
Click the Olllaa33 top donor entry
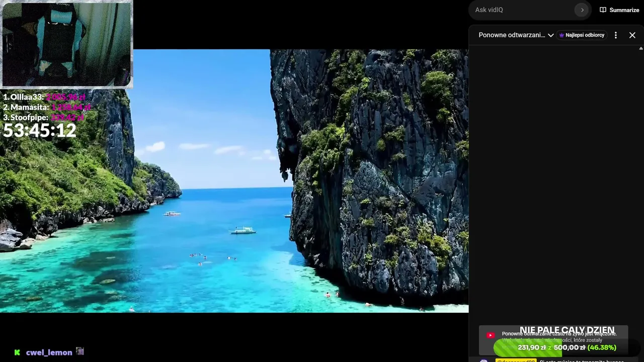(x=44, y=97)
